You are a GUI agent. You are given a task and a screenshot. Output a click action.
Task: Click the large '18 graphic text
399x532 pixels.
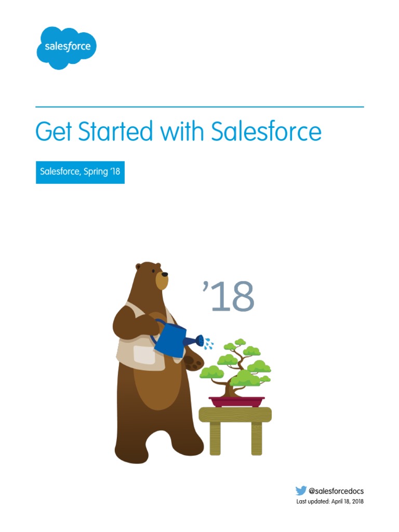point(229,297)
